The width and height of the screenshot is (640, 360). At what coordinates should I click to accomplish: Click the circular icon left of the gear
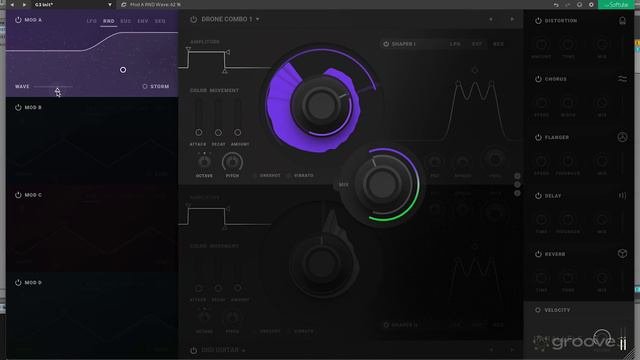pyautogui.click(x=579, y=4)
